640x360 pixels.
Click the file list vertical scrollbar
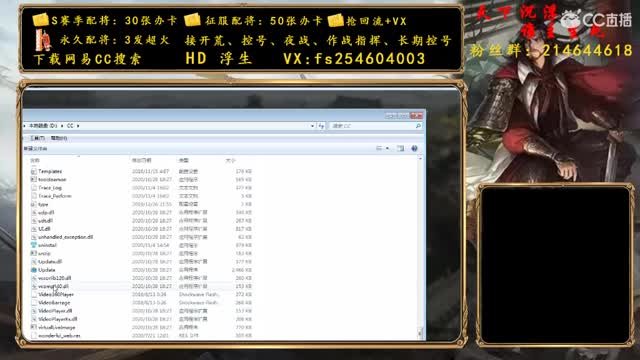420,247
